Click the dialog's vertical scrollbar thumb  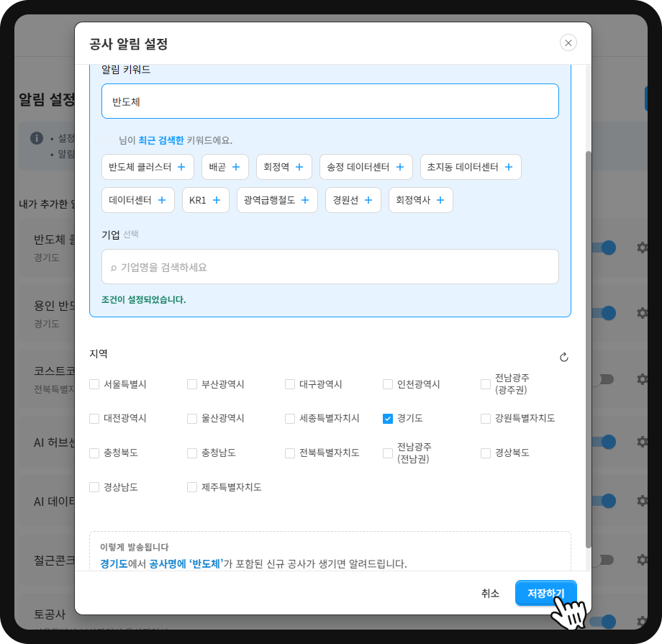(x=588, y=350)
